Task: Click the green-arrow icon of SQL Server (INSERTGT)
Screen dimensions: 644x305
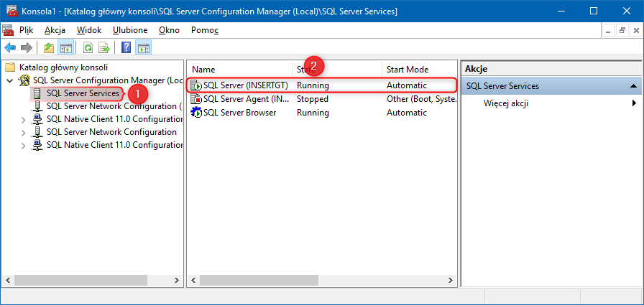Action: pyautogui.click(x=196, y=85)
